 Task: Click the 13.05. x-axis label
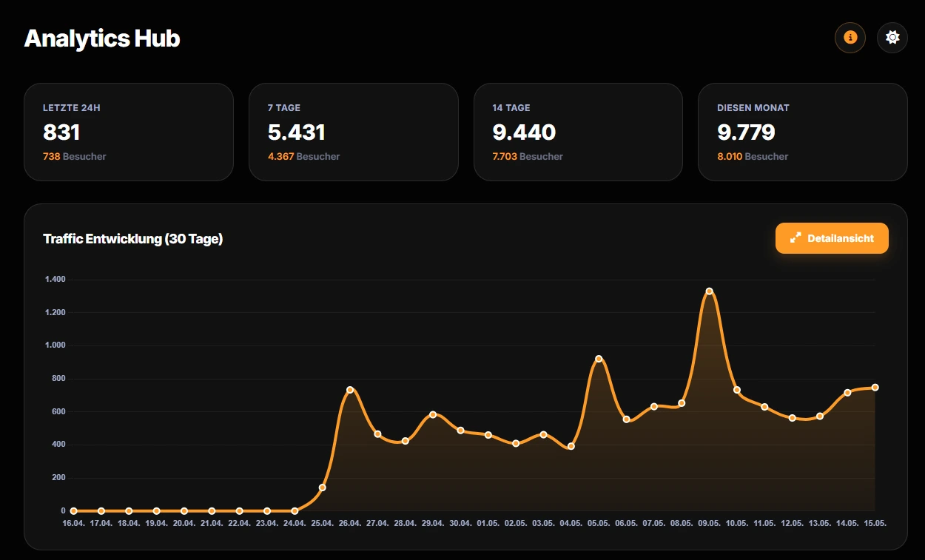(x=820, y=523)
